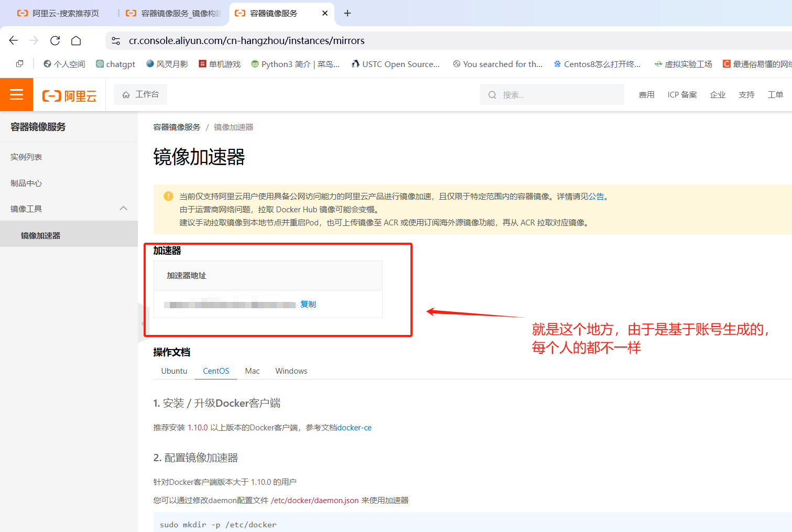The image size is (792, 532).
Task: Open the You searched for bookmark
Action: coord(497,64)
